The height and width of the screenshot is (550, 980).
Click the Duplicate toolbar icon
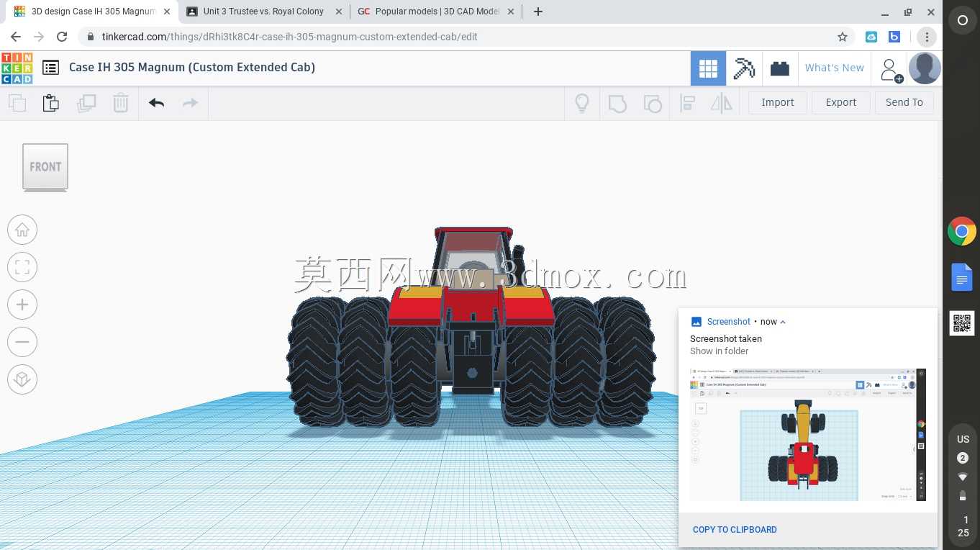pos(86,103)
